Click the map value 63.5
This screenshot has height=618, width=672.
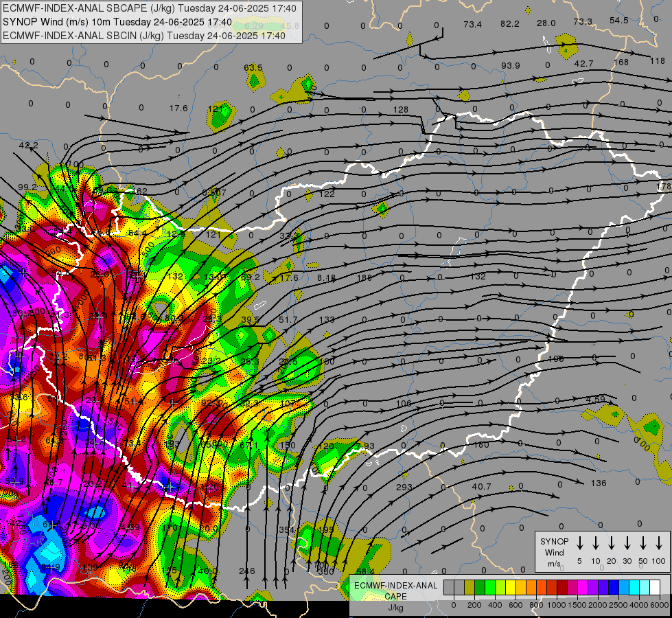253,68
